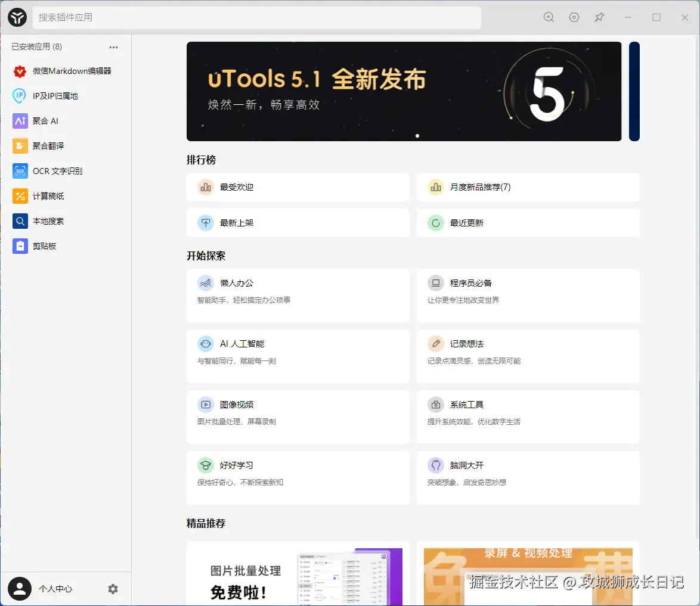
Task: Click the uTools logo in the top-left corner
Action: (17, 17)
